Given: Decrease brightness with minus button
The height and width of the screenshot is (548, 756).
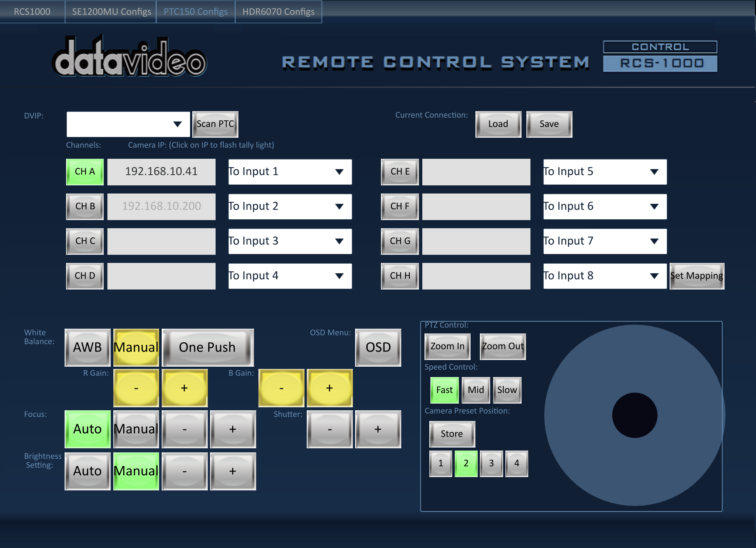Looking at the screenshot, I should 185,471.
